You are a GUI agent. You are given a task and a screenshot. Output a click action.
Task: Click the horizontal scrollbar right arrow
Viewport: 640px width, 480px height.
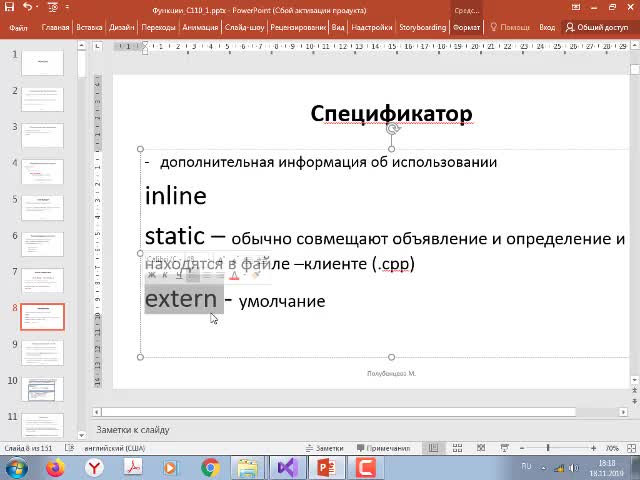pyautogui.click(x=623, y=412)
